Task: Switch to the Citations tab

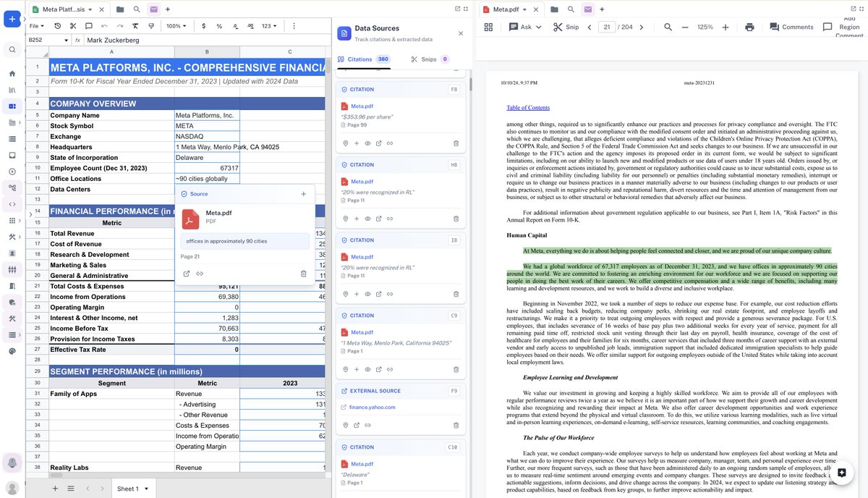Action: pyautogui.click(x=364, y=59)
